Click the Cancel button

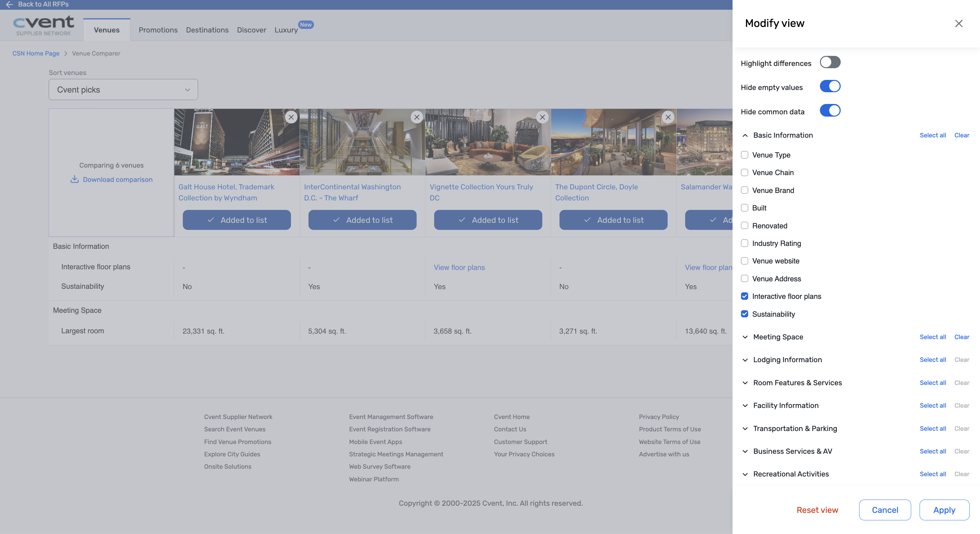click(x=885, y=510)
